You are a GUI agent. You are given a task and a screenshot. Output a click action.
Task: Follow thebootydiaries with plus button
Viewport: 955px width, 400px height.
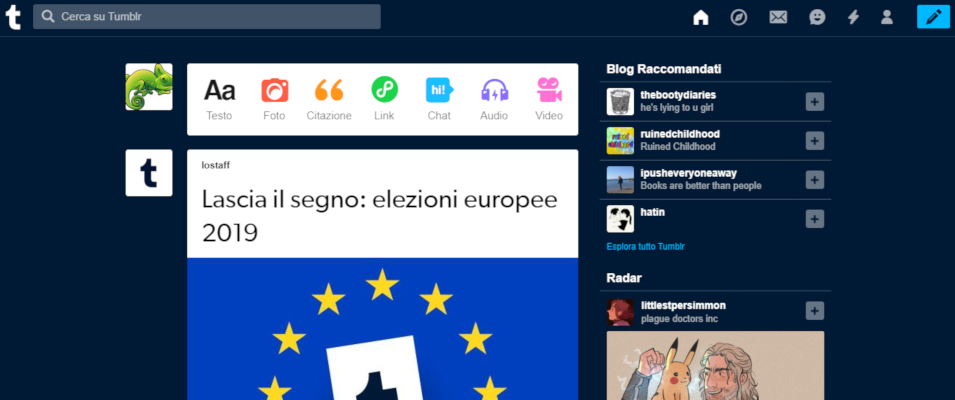[815, 102]
